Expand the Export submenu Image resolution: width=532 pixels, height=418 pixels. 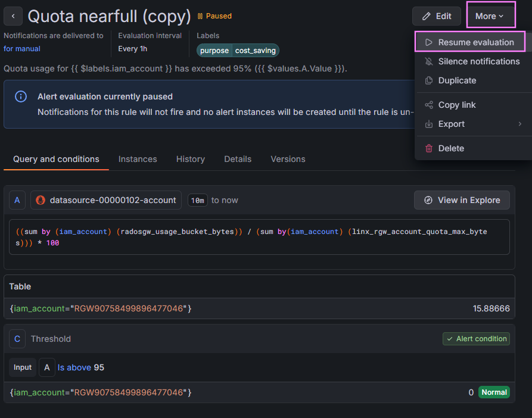[473, 124]
